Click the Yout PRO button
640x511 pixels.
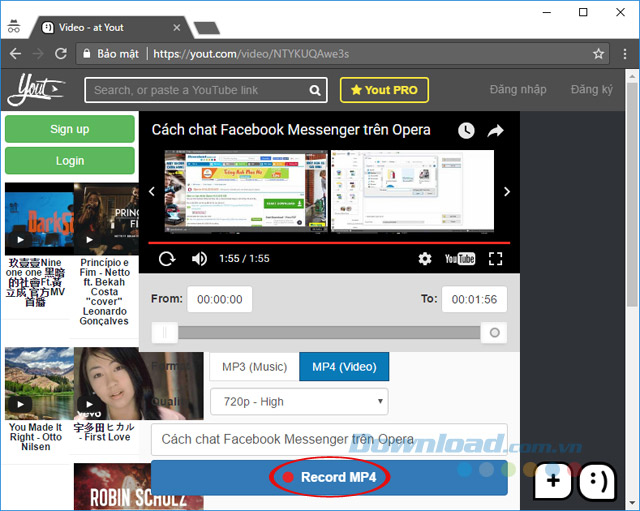click(384, 90)
